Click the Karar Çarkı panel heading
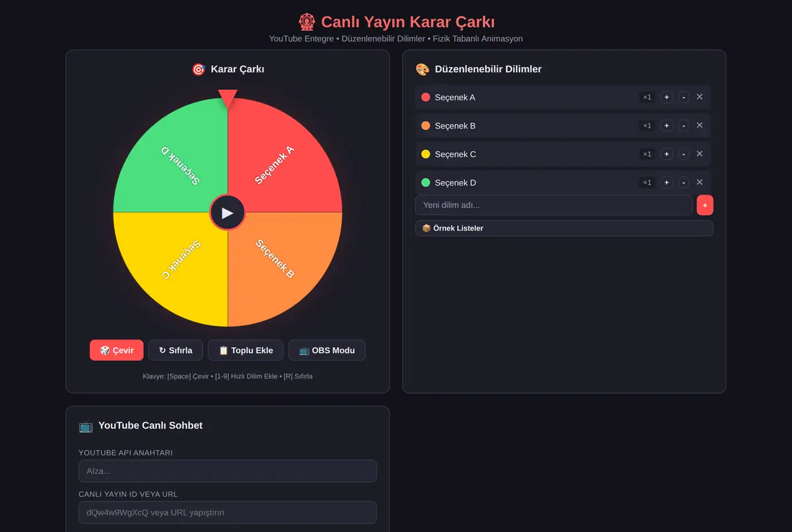792x532 pixels. [x=228, y=69]
